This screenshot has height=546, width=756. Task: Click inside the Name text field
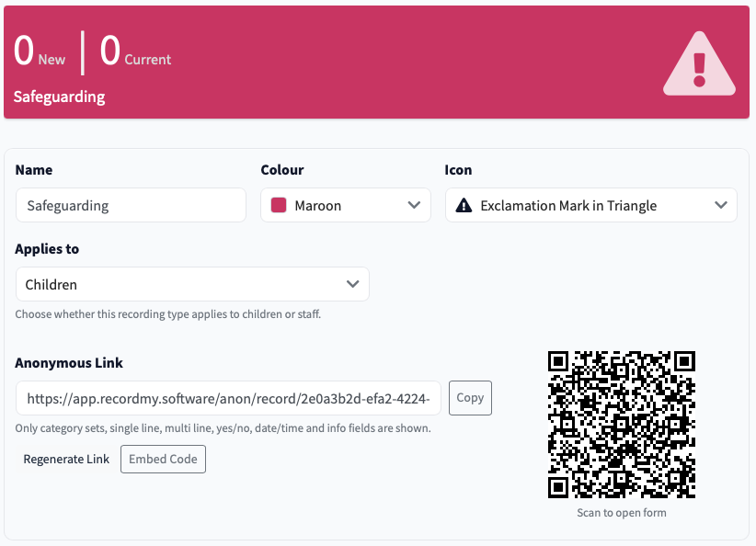pos(131,205)
